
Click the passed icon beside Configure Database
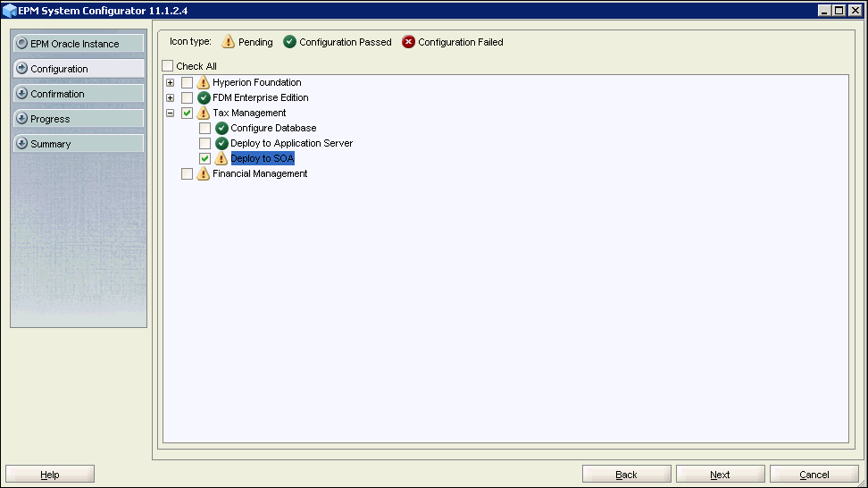222,129
